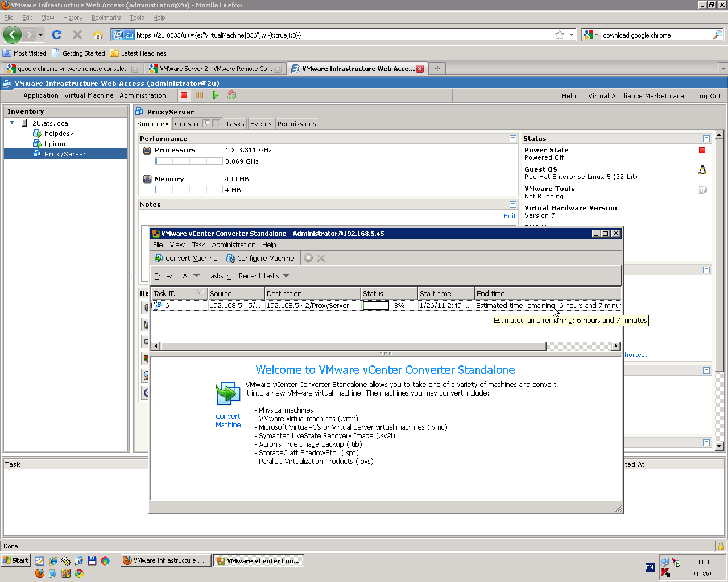Click the Convert Machine toolbar button in Converter
The width and height of the screenshot is (728, 582).
186,258
